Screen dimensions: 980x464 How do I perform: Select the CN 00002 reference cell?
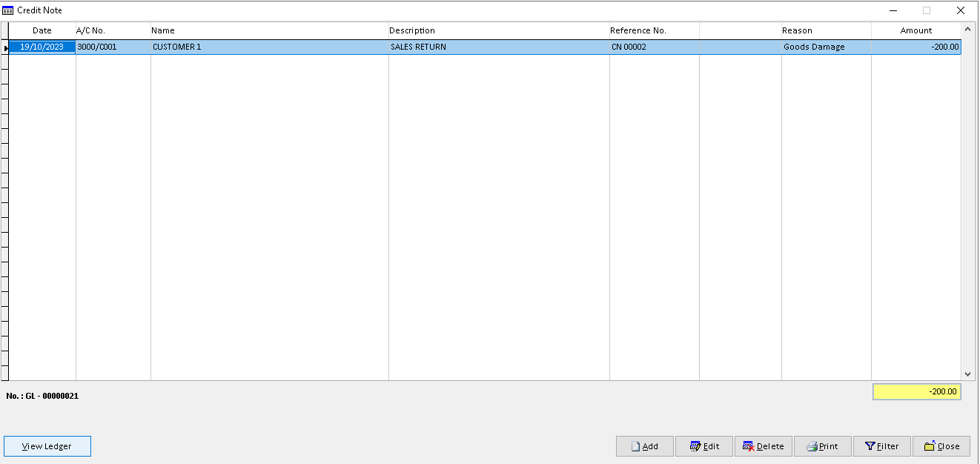(654, 47)
